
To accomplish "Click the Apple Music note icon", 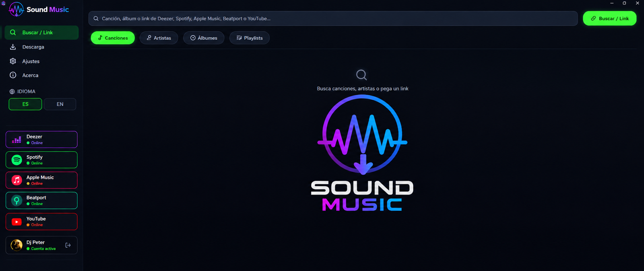I will point(17,180).
